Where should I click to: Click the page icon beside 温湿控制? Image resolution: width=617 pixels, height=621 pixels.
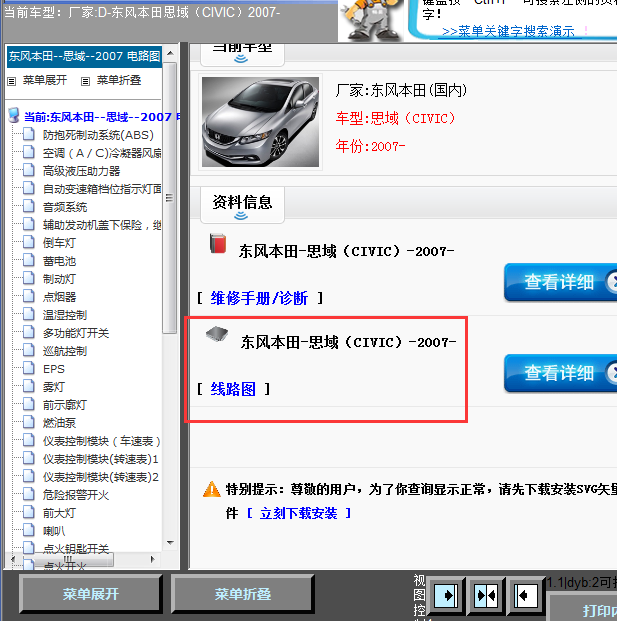[x=29, y=314]
